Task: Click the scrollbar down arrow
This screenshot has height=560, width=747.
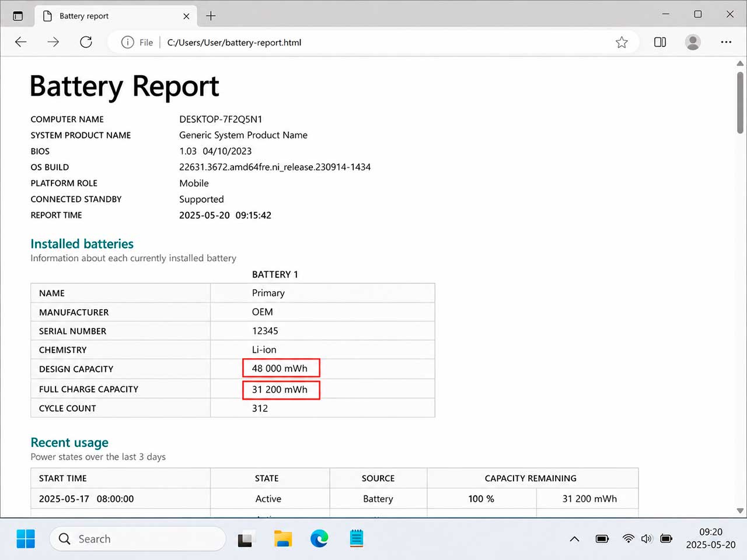Action: pos(740,510)
